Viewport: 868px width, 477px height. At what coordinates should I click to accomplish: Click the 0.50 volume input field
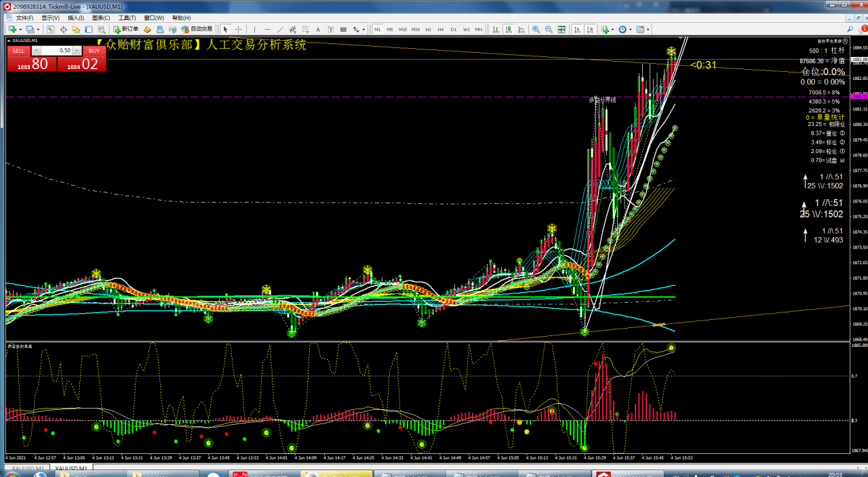57,51
